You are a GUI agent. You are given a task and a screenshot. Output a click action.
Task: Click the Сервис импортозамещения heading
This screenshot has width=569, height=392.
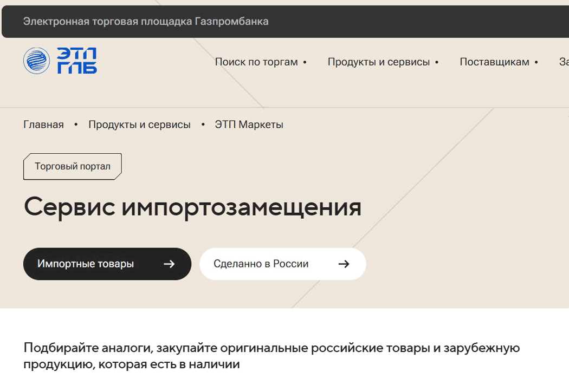pos(193,207)
